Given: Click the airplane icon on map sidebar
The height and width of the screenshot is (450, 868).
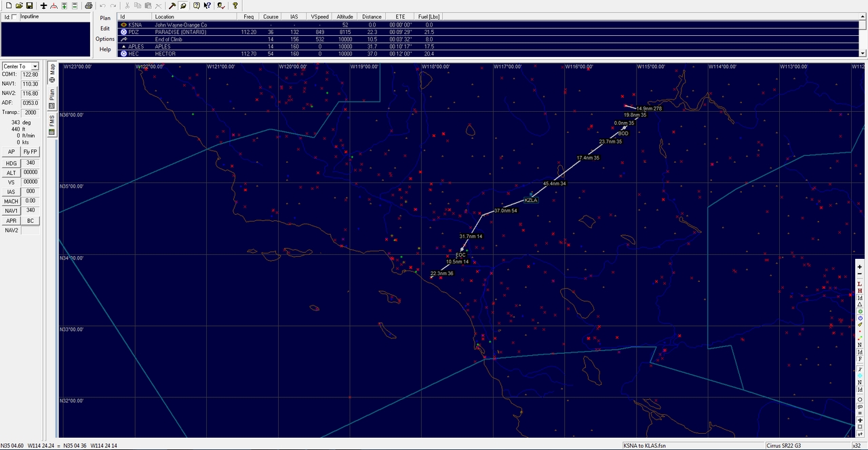Looking at the screenshot, I should 860,420.
